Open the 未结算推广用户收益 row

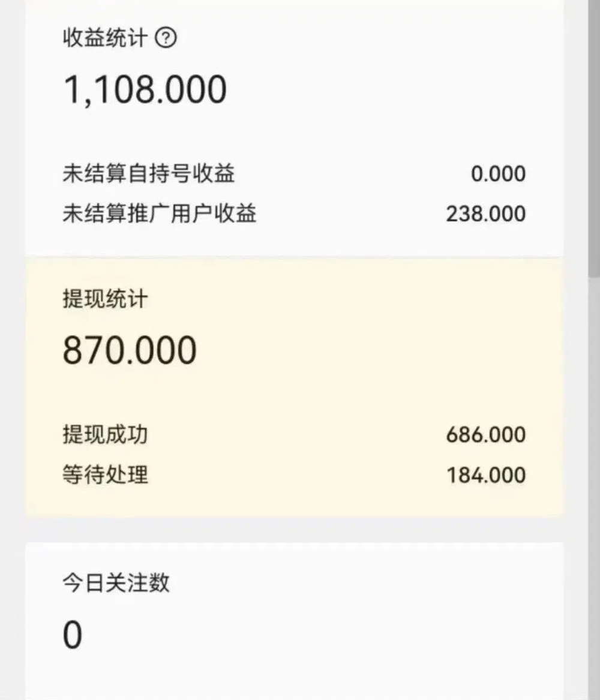[294, 214]
